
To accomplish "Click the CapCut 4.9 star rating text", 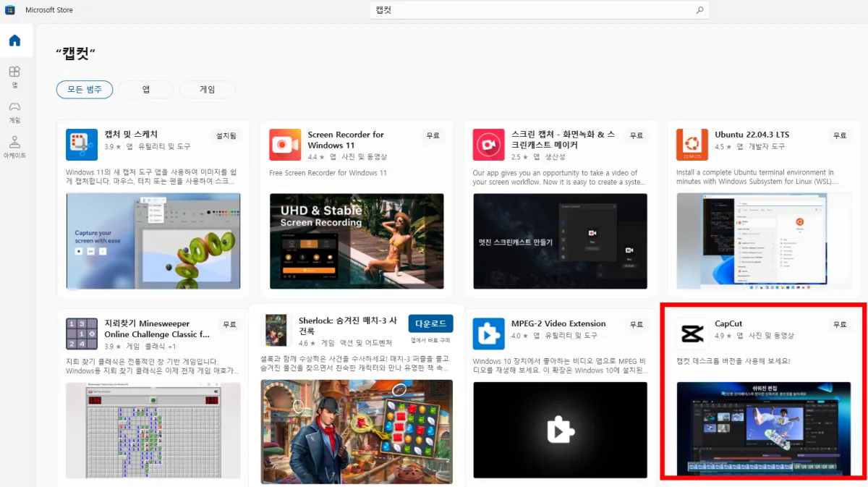I will pyautogui.click(x=725, y=336).
